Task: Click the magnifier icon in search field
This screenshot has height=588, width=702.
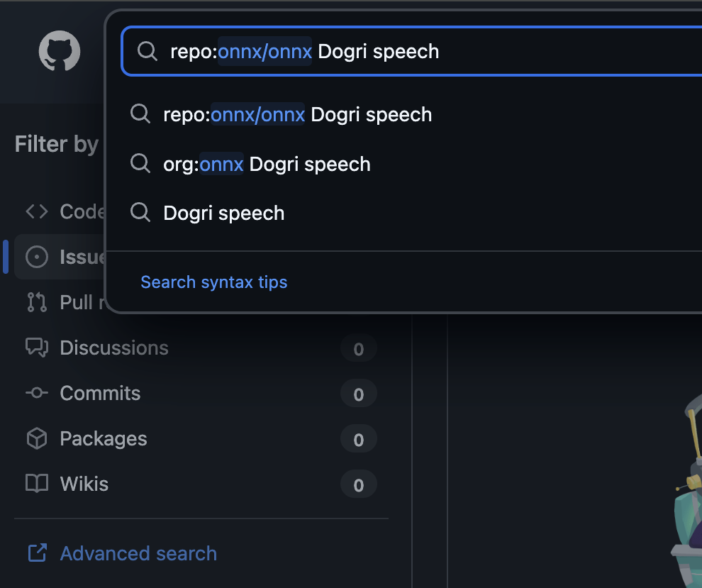Action: pyautogui.click(x=147, y=51)
